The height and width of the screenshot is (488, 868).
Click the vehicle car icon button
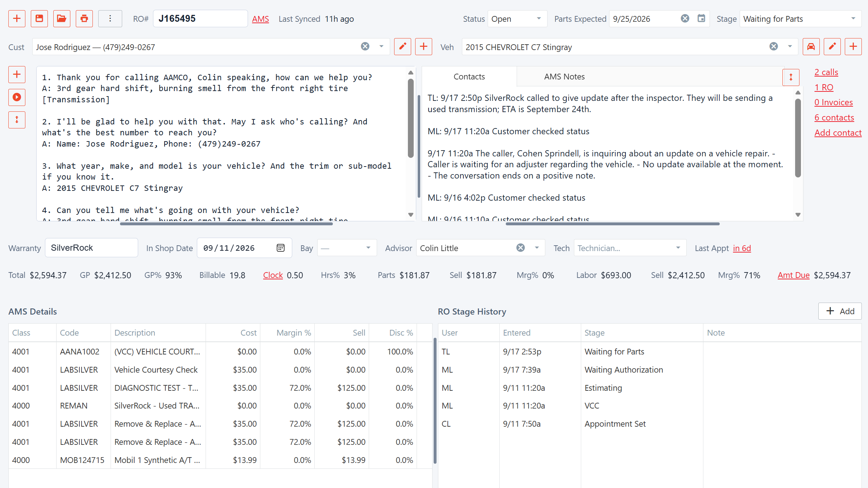click(x=811, y=47)
